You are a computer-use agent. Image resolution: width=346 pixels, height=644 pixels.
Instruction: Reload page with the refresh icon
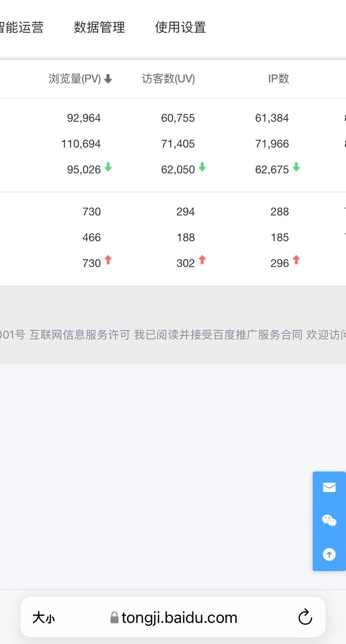pos(305,617)
